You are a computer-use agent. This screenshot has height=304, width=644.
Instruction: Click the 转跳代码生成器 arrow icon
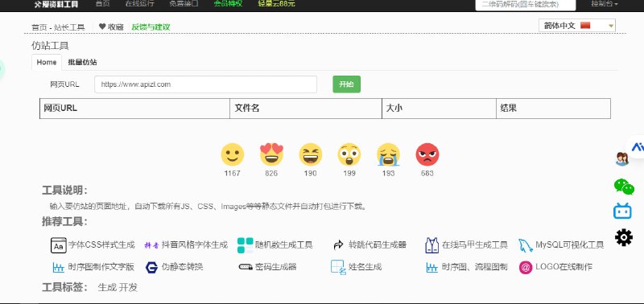(x=338, y=245)
